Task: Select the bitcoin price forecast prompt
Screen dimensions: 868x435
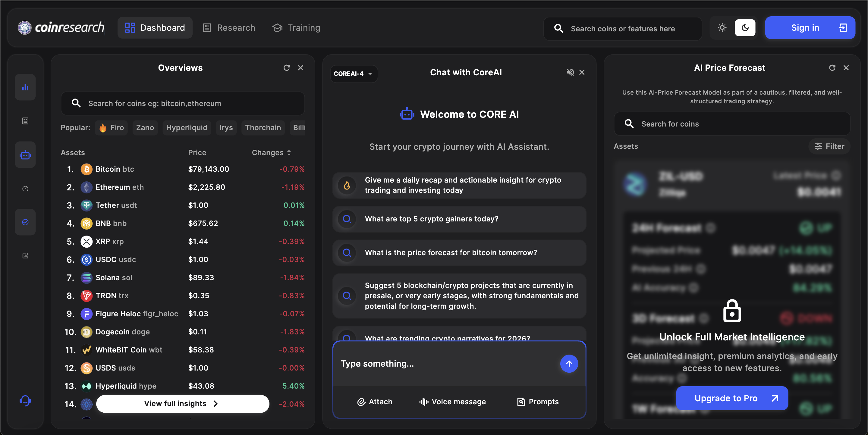Action: coord(459,252)
